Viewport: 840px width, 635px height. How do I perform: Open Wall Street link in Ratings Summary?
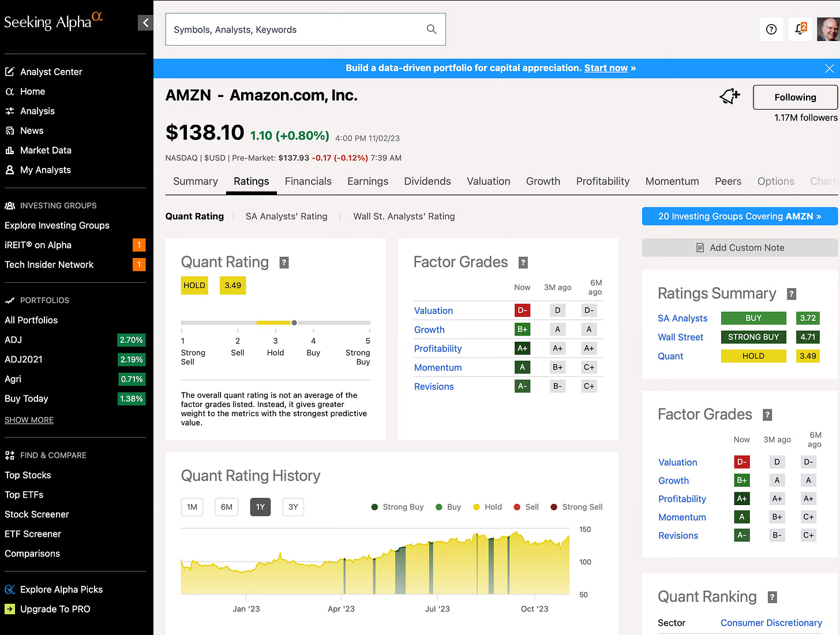(681, 337)
